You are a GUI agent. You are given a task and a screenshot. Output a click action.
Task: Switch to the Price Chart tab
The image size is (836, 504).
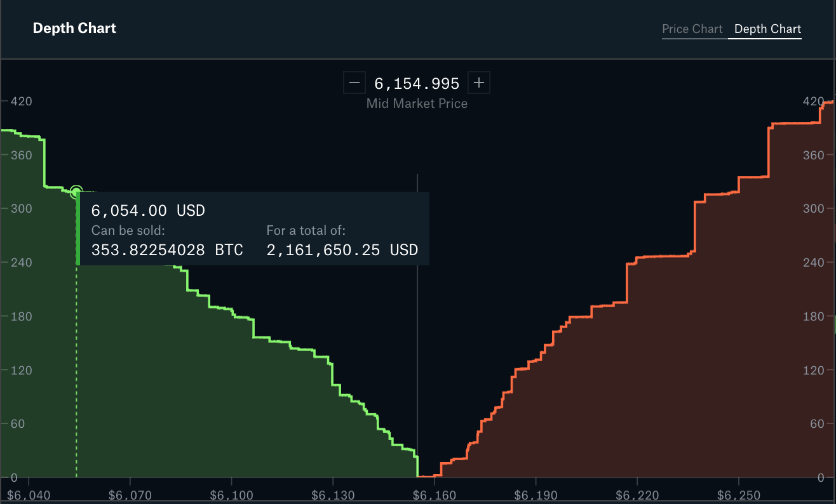[x=692, y=29]
